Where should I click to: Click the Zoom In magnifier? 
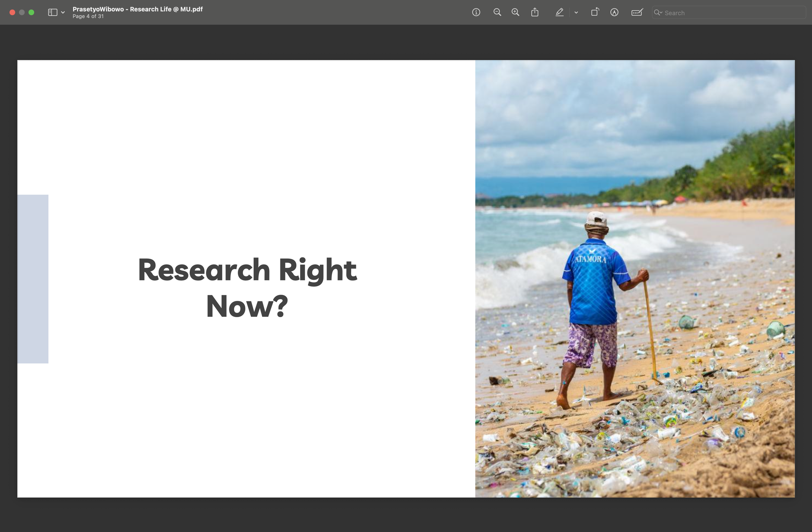click(x=515, y=13)
